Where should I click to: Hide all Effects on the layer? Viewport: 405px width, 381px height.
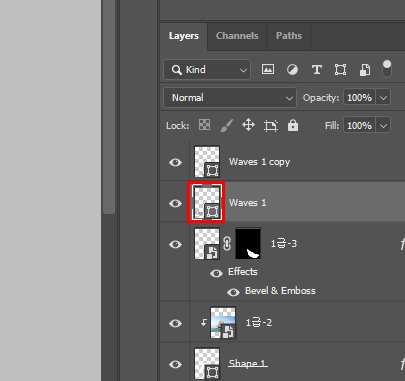tap(216, 273)
